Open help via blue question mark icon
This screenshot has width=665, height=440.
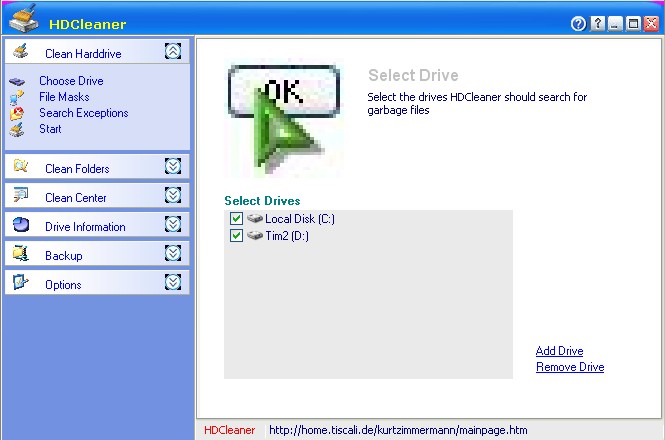coord(578,24)
